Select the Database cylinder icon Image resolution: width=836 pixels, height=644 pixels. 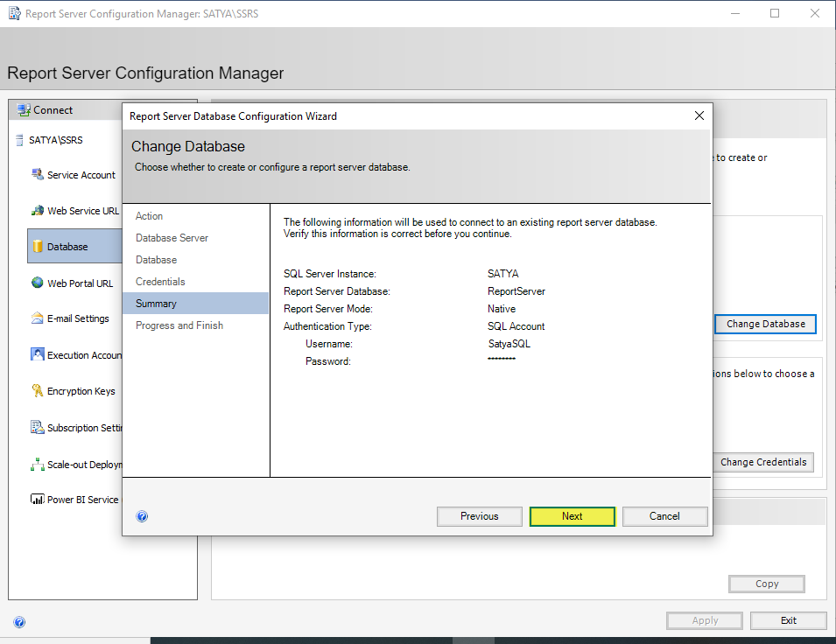coord(38,247)
